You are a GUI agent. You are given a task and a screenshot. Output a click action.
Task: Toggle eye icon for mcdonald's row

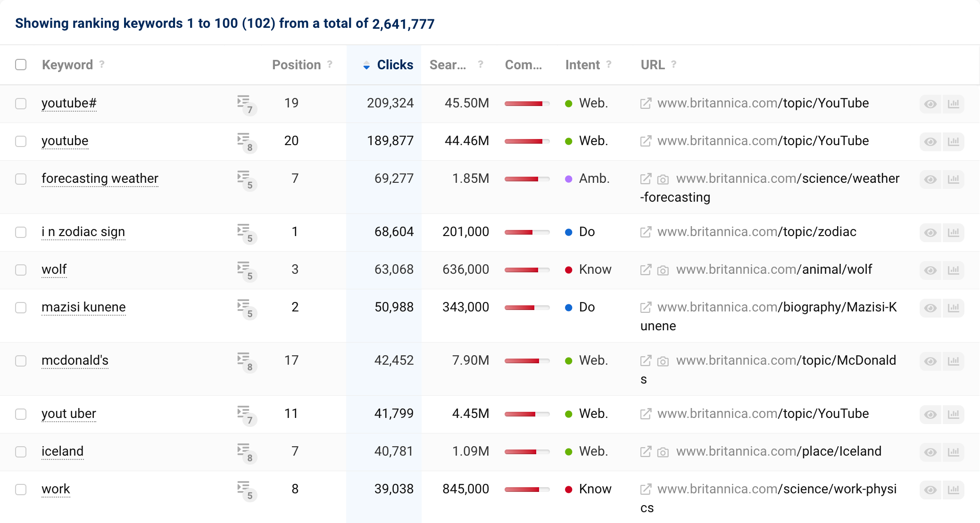coord(930,361)
